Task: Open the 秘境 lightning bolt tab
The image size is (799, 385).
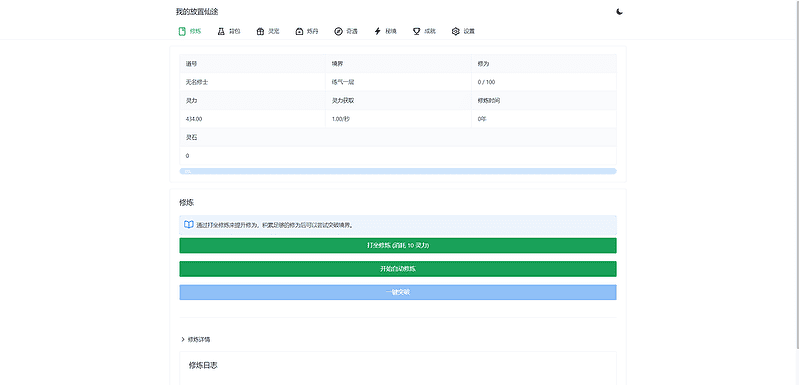Action: point(378,31)
